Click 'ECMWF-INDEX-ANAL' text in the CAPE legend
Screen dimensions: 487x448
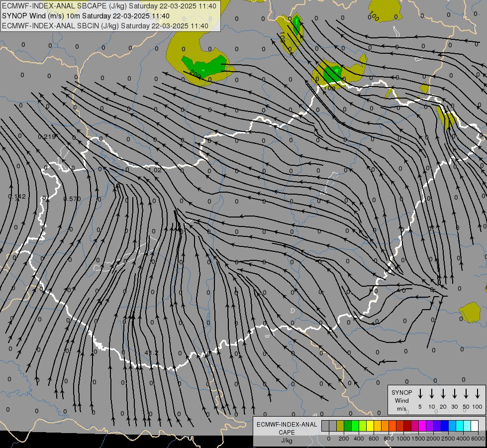tap(287, 425)
